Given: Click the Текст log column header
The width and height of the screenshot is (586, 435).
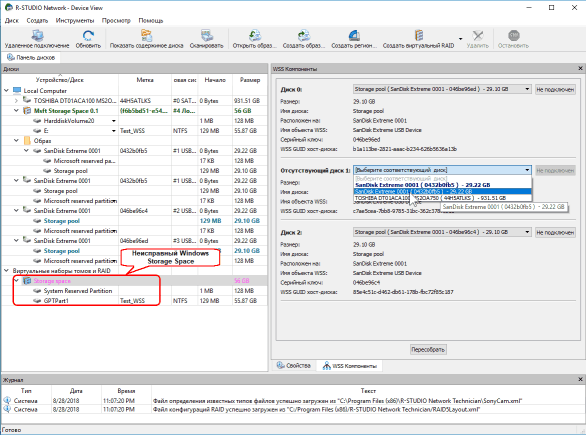Looking at the screenshot, I should (368, 391).
